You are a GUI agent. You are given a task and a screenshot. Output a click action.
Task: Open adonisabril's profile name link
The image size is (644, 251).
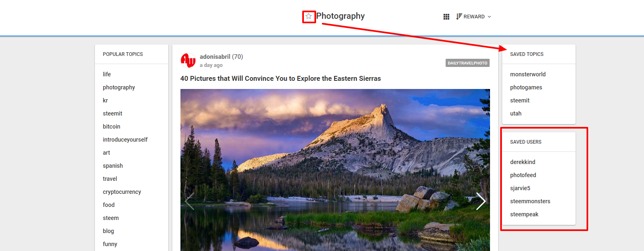coord(215,57)
